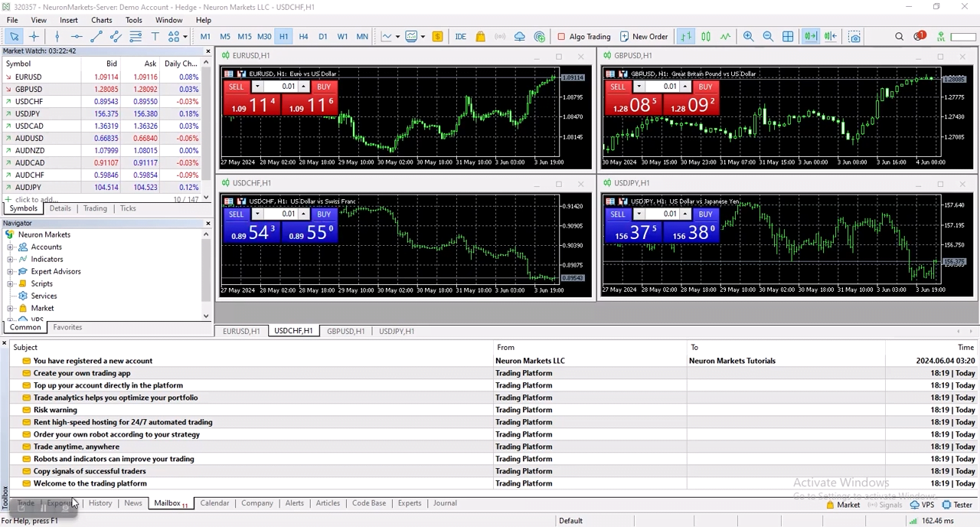980x527 pixels.
Task: Select the vertical line drawing tool
Action: pyautogui.click(x=57, y=36)
